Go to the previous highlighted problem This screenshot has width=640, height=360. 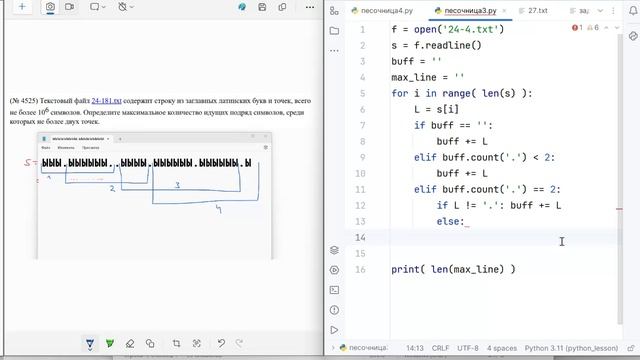point(606,28)
